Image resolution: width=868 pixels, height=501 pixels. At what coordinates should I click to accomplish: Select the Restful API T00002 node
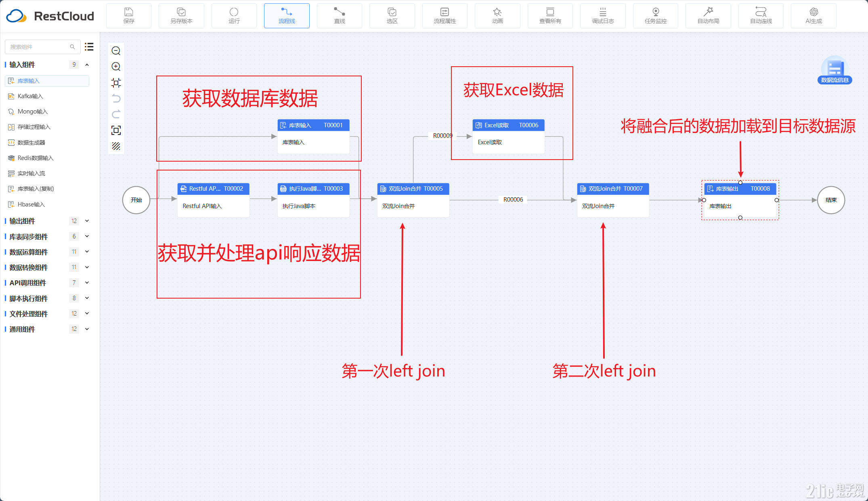pos(213,200)
